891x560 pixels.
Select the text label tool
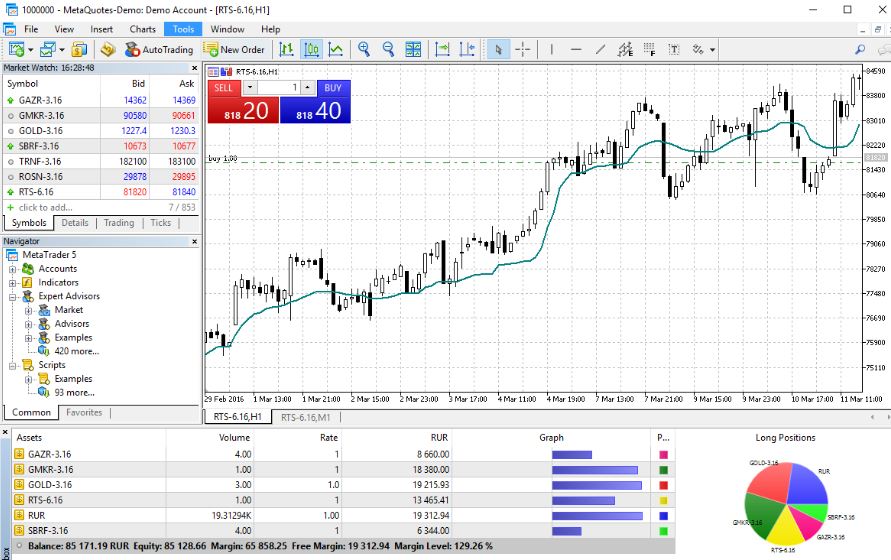(x=674, y=49)
